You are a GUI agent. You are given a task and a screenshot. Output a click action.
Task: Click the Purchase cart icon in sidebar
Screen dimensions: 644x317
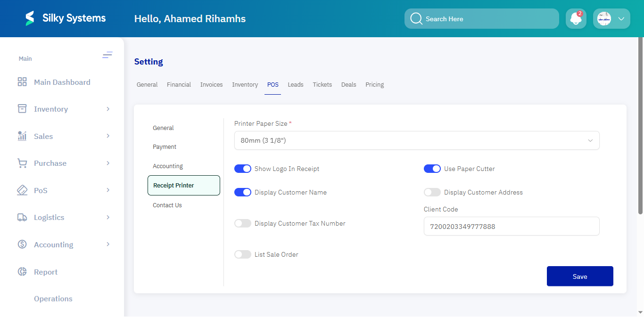[22, 163]
